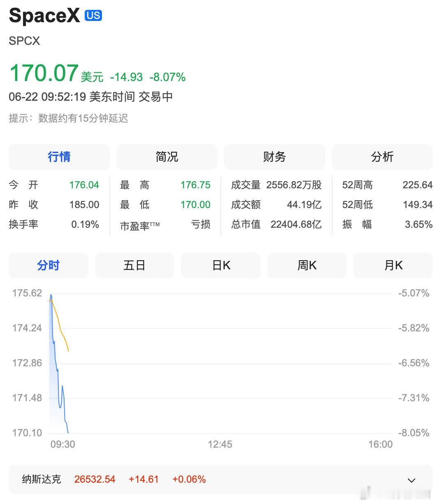Click the 52周高 value 225.64

coord(417,185)
